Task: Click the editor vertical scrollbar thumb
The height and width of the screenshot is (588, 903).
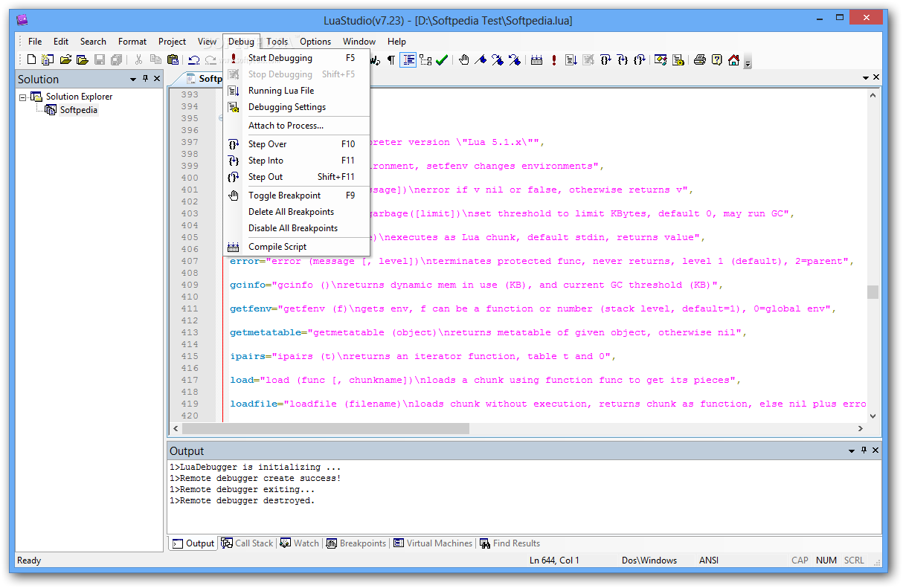Action: 873,292
